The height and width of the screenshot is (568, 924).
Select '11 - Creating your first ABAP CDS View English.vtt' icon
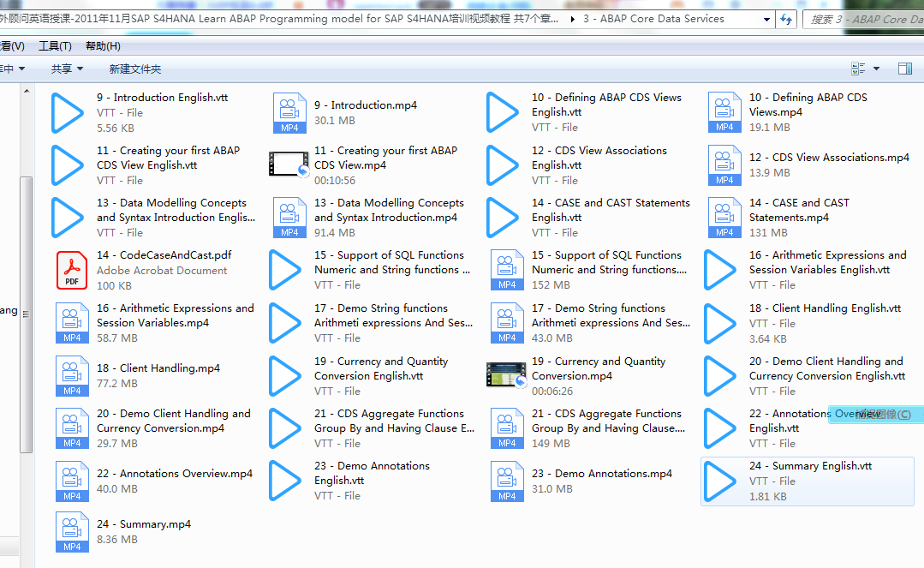coord(68,165)
